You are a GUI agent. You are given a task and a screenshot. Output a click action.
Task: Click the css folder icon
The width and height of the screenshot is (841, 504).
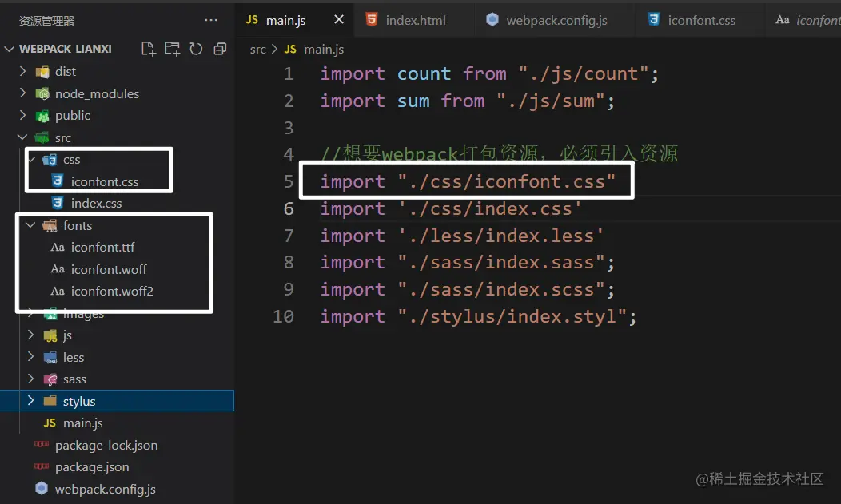pyautogui.click(x=50, y=160)
